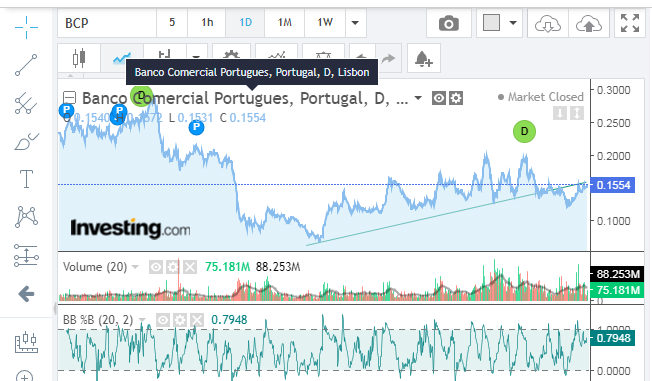
Task: Collapse the Banco Comercial Portugues legend
Action: click(69, 98)
